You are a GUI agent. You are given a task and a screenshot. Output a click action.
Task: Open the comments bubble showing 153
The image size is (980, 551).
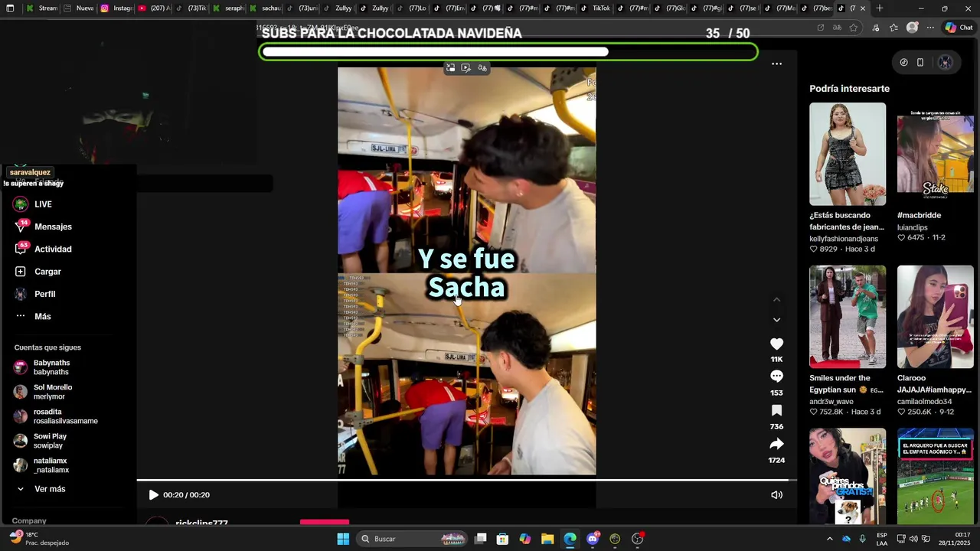click(x=776, y=377)
